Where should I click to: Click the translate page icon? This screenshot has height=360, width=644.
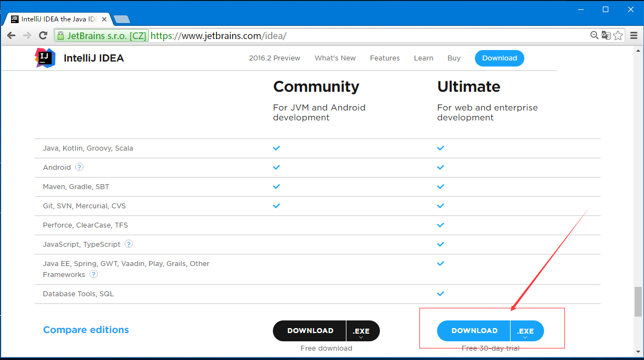(606, 35)
